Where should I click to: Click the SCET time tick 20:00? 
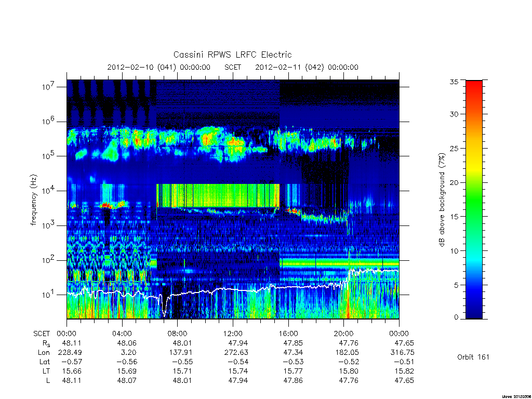click(x=344, y=334)
